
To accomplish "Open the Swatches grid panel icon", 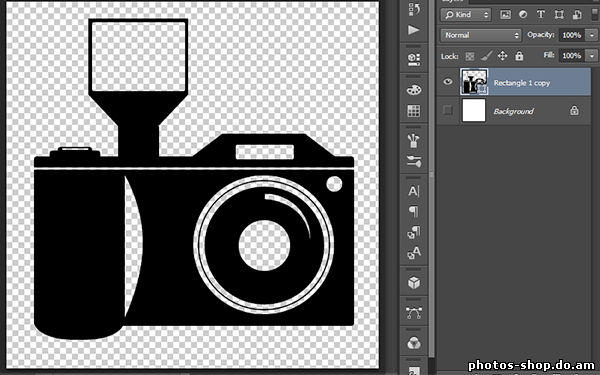I will (x=414, y=111).
